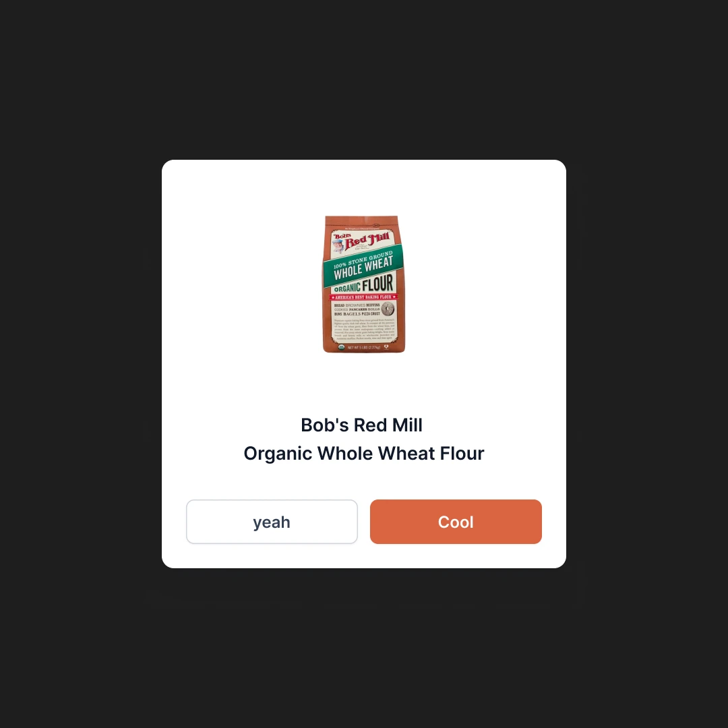Screen dimensions: 728x728
Task: Click Bob's portrait on the package
Action: tap(338, 245)
